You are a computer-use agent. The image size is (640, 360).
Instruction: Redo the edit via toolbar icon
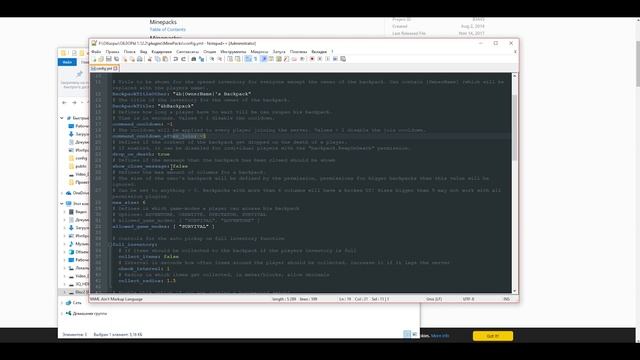[x=184, y=59]
